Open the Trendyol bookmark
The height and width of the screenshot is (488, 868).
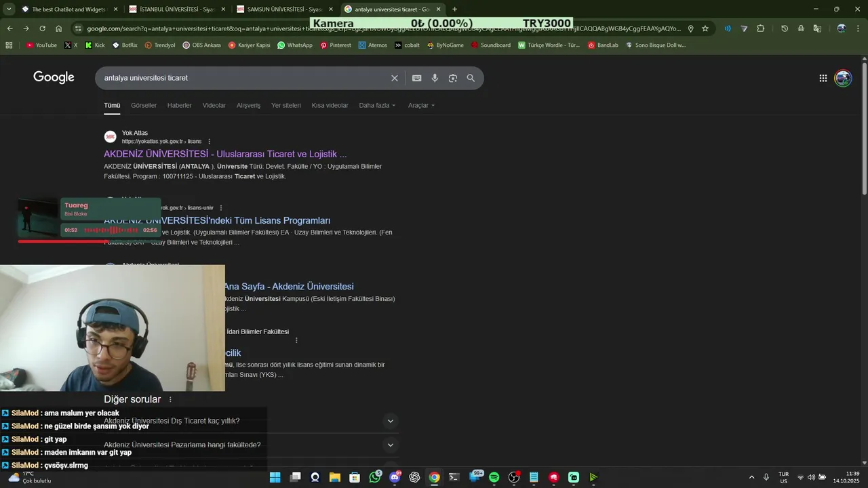pyautogui.click(x=159, y=45)
